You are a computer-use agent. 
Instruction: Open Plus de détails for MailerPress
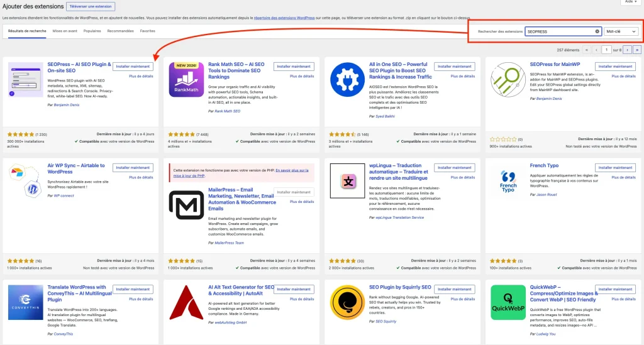[x=302, y=202]
